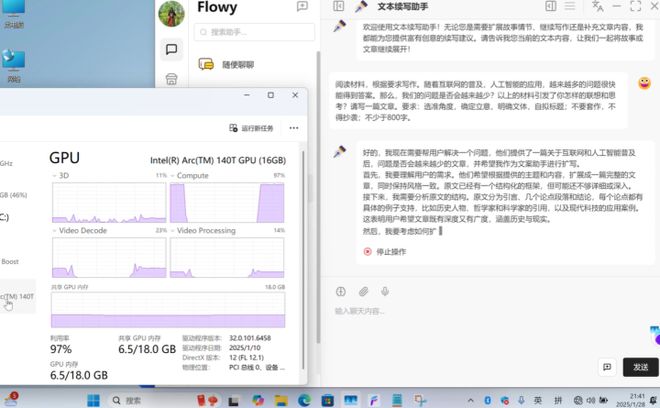Click the pen assistant icon in chat header
The image size is (660, 408).
pos(361,6)
